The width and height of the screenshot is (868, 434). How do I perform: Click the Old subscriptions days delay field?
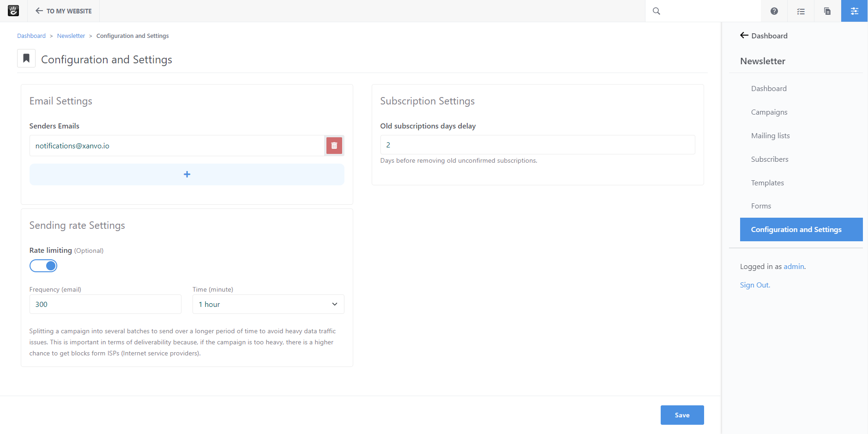click(x=537, y=145)
